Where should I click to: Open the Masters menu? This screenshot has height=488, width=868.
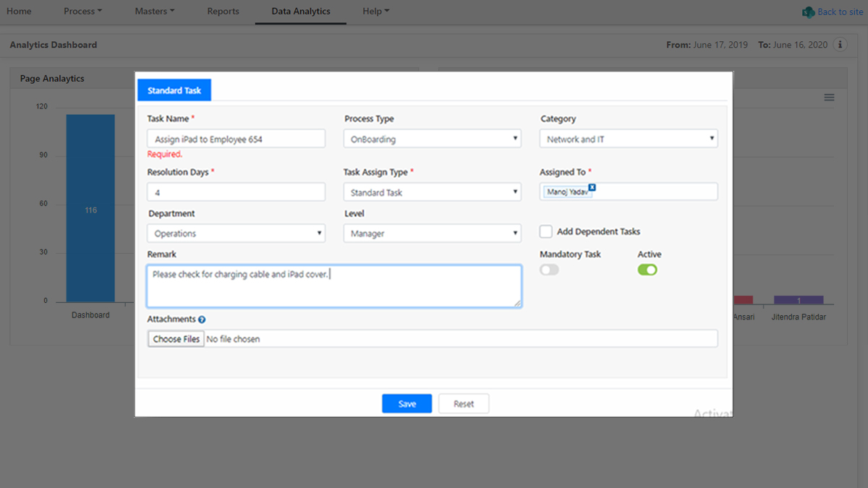coord(154,12)
